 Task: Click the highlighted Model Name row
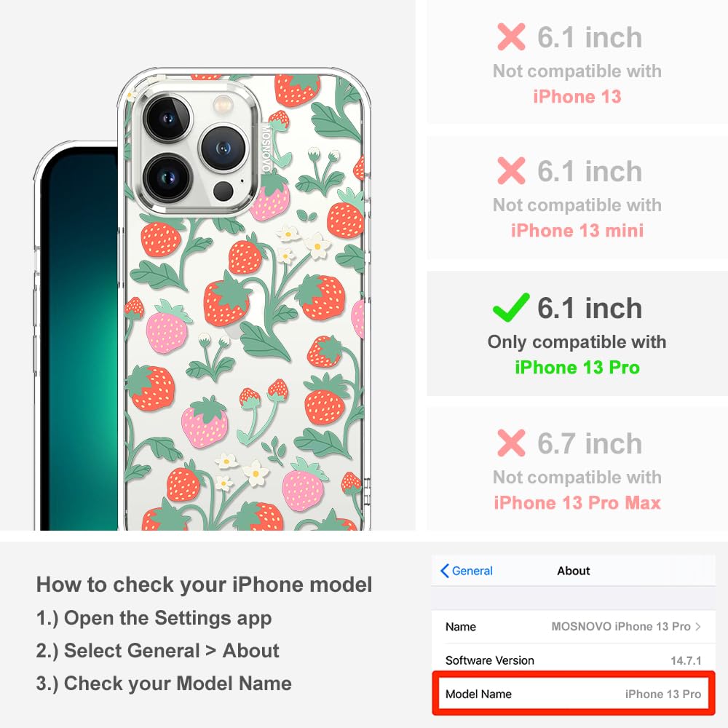coord(574,694)
